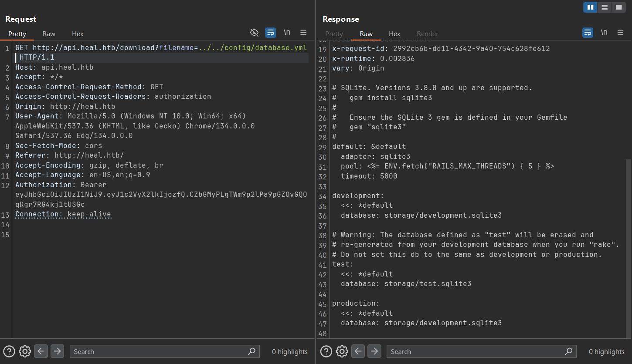Toggle hidden characters eye icon in Request
Screen dimensions: 632x364
[x=254, y=33]
